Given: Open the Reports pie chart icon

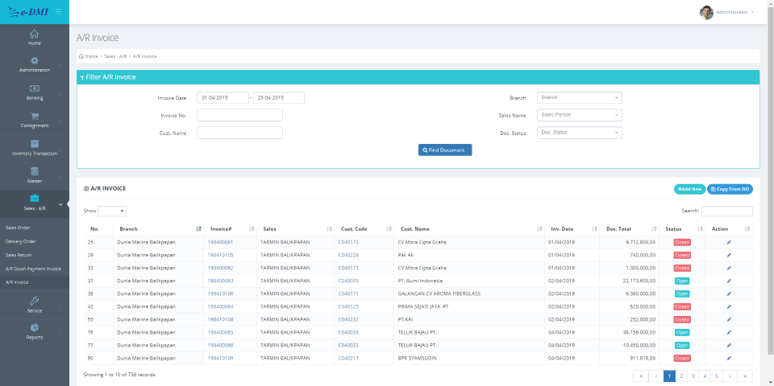Looking at the screenshot, I should [x=35, y=328].
